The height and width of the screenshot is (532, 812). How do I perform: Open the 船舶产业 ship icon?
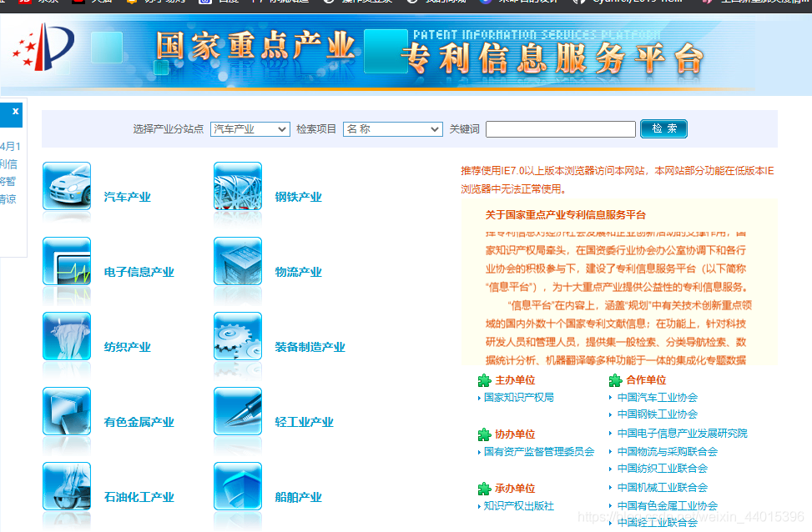click(x=238, y=486)
